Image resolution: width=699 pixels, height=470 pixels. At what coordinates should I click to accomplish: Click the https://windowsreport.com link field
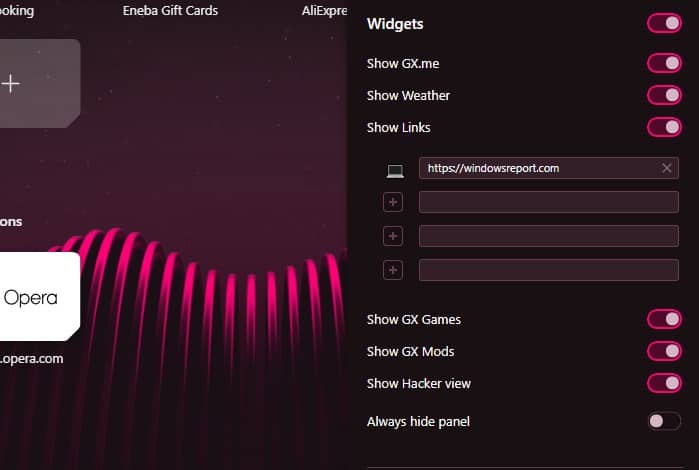(x=549, y=168)
